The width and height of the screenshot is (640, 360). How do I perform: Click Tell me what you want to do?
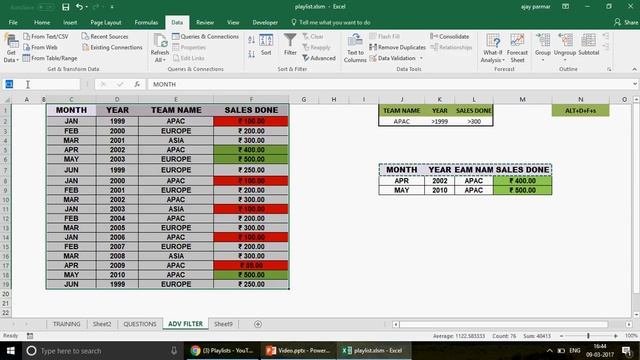click(331, 22)
